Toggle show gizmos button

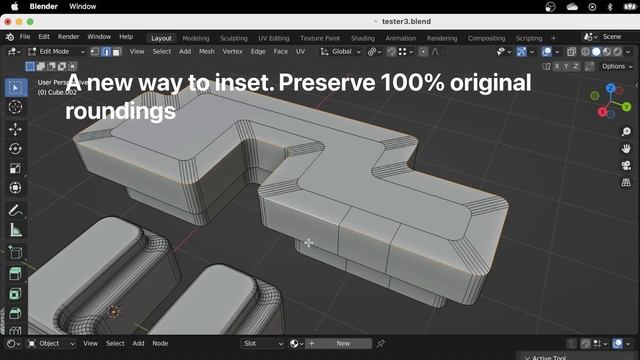(x=521, y=52)
